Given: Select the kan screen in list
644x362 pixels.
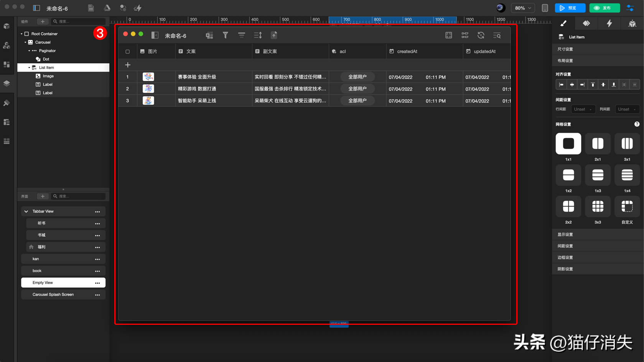Looking at the screenshot, I should [63, 259].
